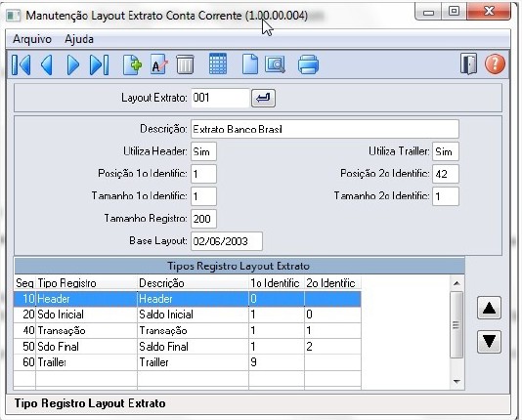Image resolution: width=522 pixels, height=420 pixels.
Task: Add new record document icon
Action: click(x=132, y=64)
